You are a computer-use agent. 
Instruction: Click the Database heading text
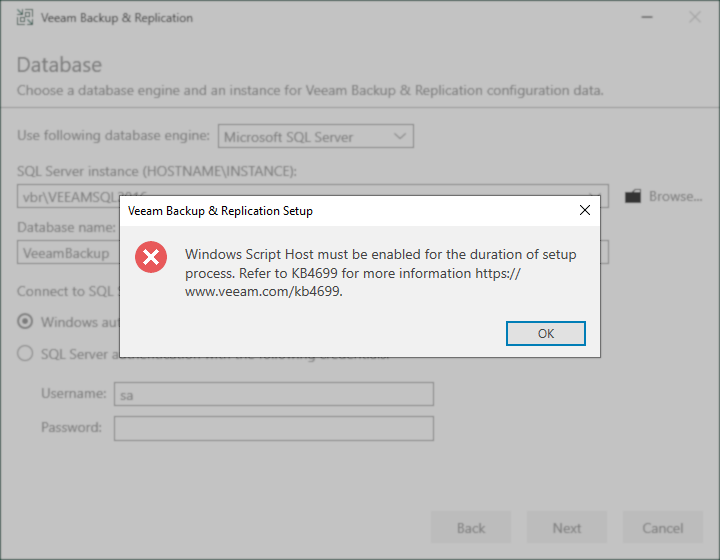pyautogui.click(x=59, y=65)
